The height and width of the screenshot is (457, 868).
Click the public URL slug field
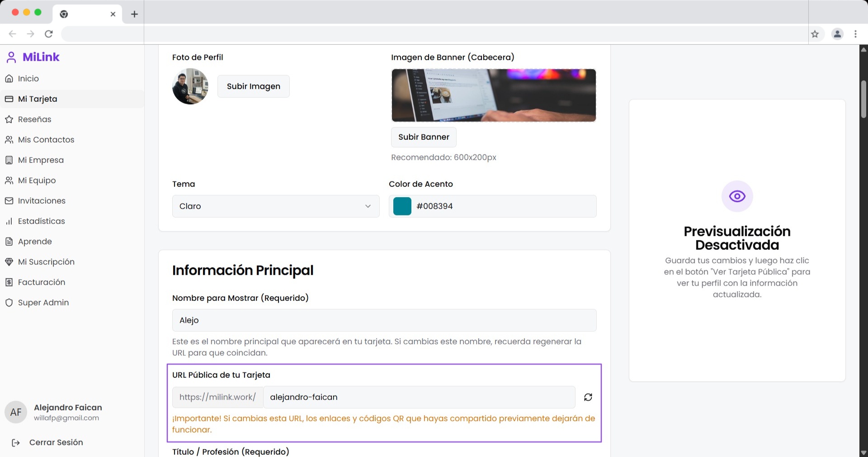(x=419, y=397)
